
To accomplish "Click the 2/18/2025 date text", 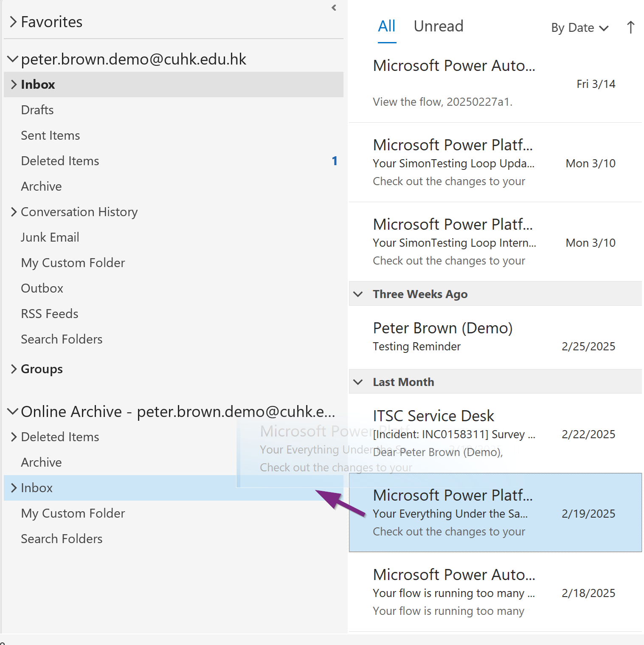I will click(588, 593).
